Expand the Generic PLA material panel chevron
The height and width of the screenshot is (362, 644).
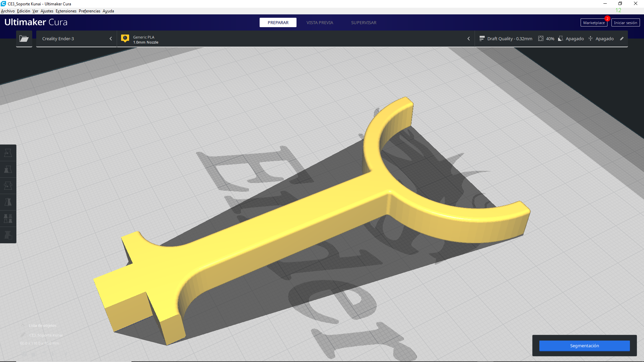coord(469,39)
